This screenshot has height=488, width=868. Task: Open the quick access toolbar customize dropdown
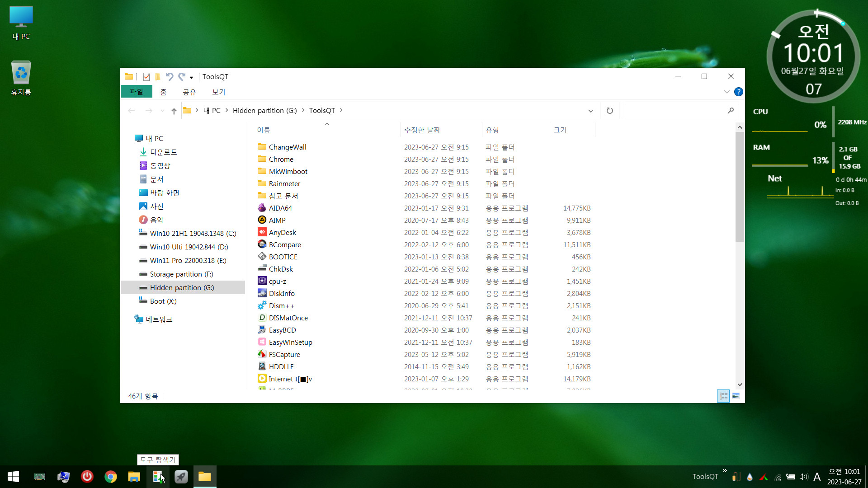(191, 77)
